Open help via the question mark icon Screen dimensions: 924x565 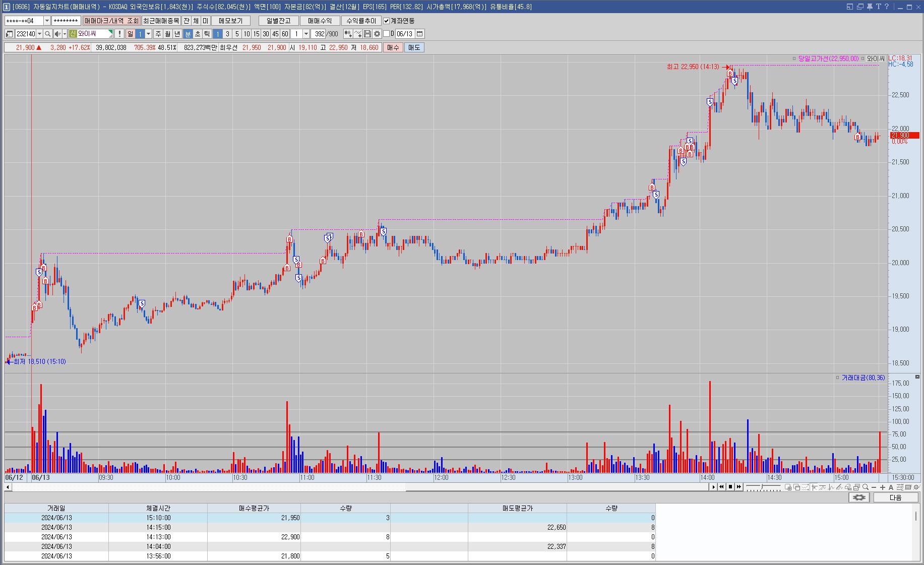point(887,7)
